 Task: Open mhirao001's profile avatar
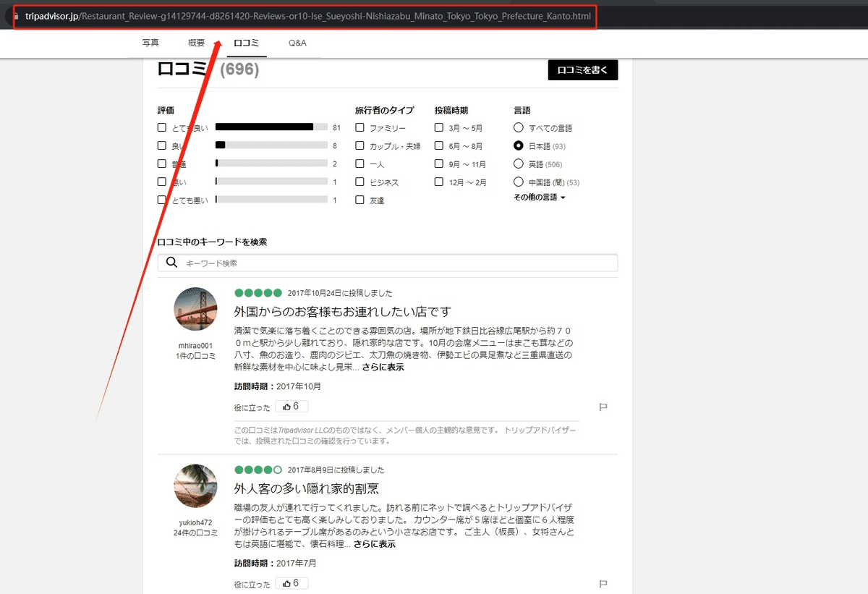tap(195, 310)
